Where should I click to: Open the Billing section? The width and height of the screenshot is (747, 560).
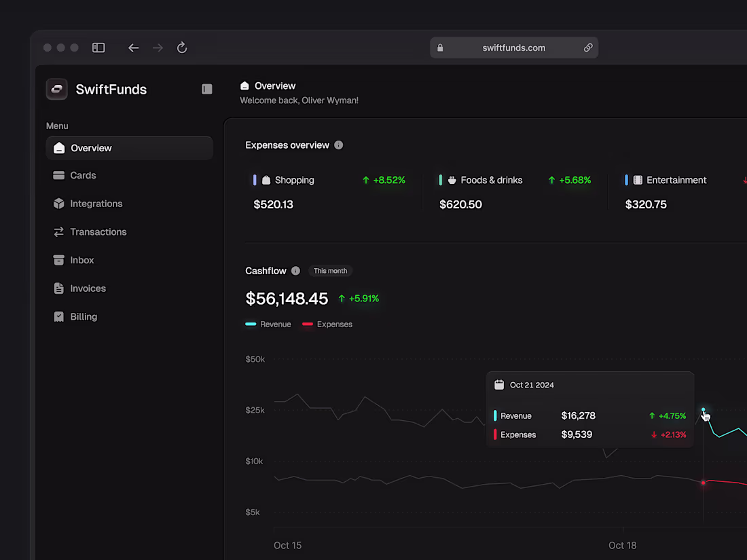129,317
